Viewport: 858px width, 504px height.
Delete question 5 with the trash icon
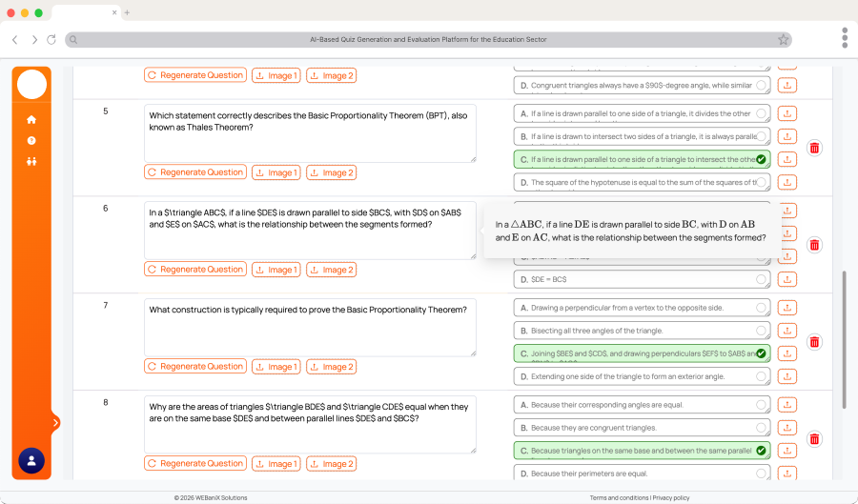point(814,148)
